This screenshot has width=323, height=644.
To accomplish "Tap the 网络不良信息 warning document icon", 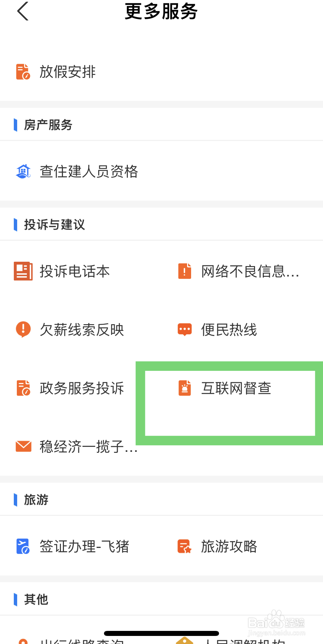I will tap(185, 271).
